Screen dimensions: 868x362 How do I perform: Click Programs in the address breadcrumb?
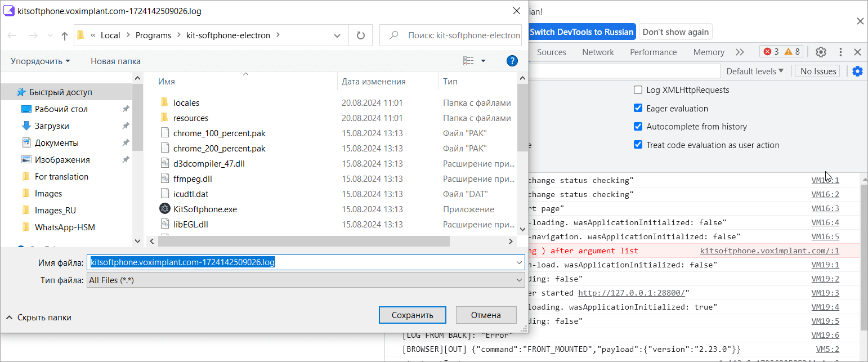pyautogui.click(x=153, y=35)
